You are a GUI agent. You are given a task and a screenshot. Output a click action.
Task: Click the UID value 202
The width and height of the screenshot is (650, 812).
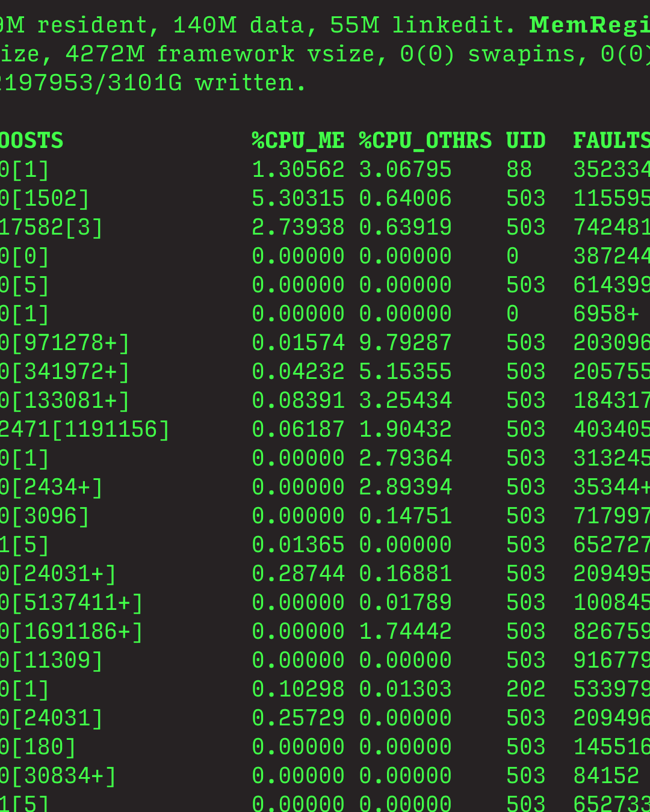[525, 689]
